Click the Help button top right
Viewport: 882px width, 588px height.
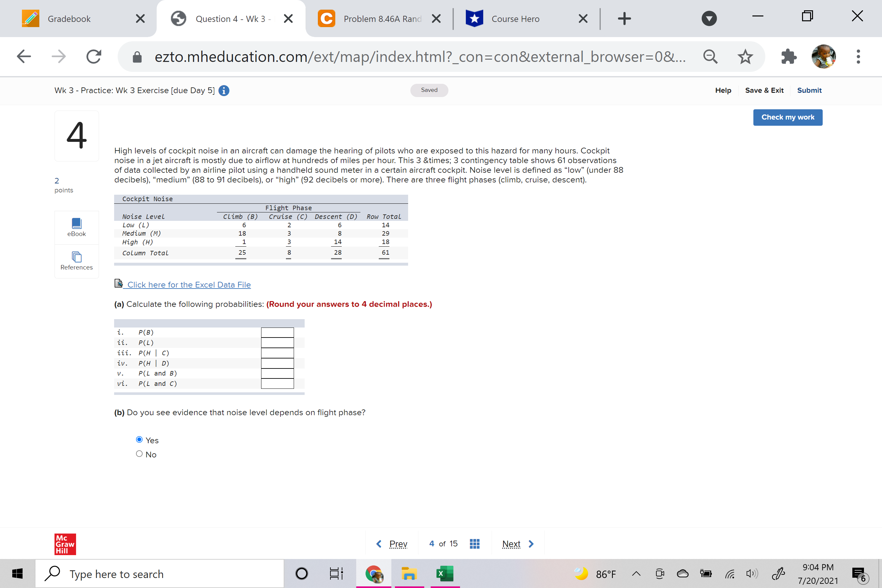coord(723,90)
